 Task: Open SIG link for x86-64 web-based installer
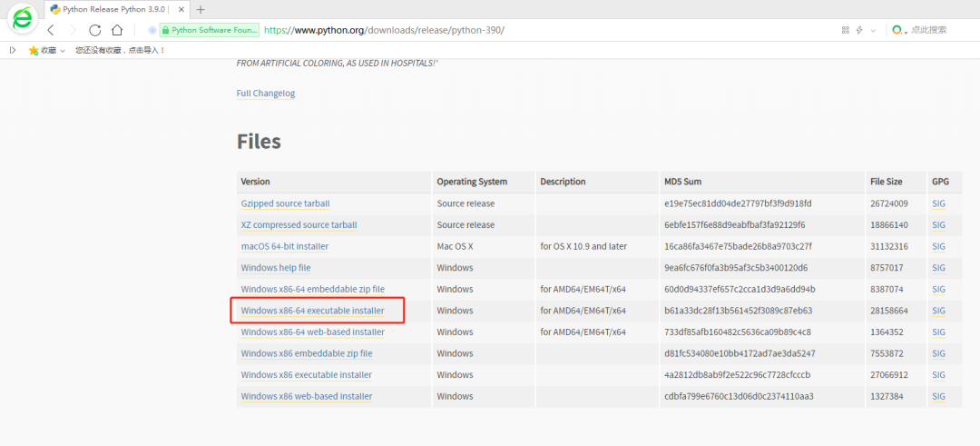[938, 332]
